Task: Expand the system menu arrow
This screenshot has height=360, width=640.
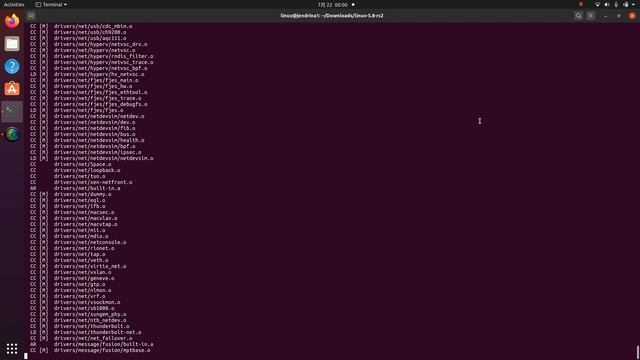Action: tap(634, 4)
